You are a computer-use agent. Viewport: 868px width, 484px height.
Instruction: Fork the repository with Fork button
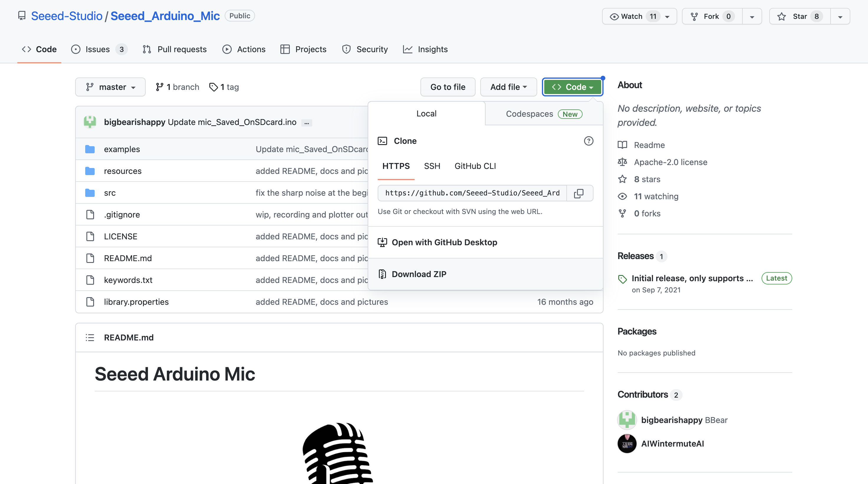point(712,16)
